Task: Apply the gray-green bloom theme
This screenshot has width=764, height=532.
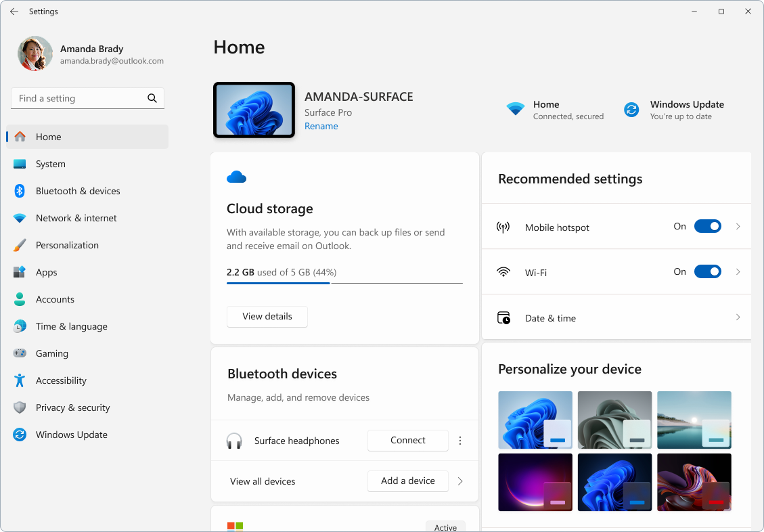Action: tap(614, 420)
